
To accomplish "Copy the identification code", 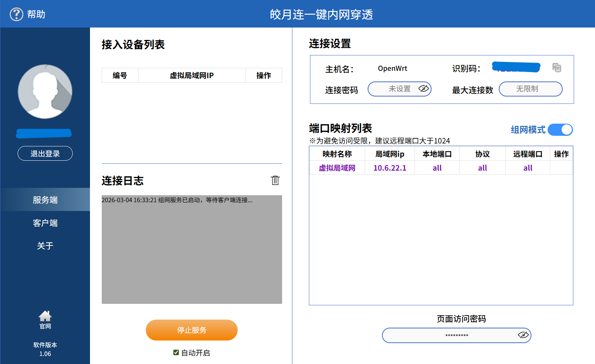I will (556, 68).
